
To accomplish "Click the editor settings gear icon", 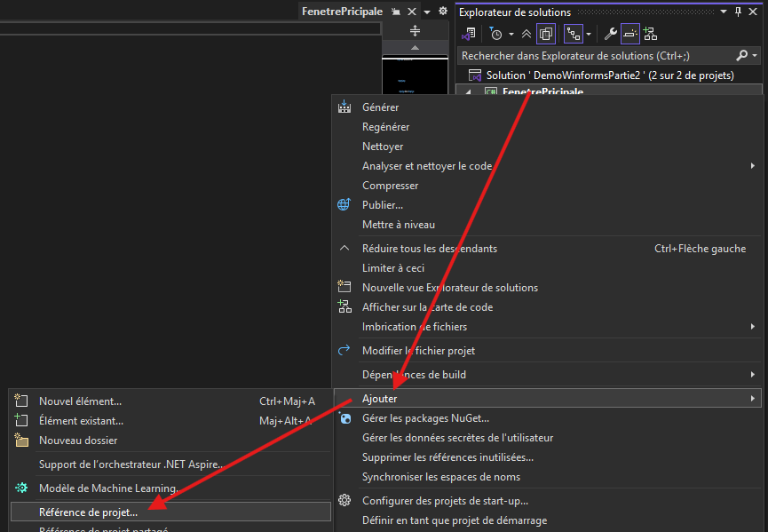I will pyautogui.click(x=443, y=12).
